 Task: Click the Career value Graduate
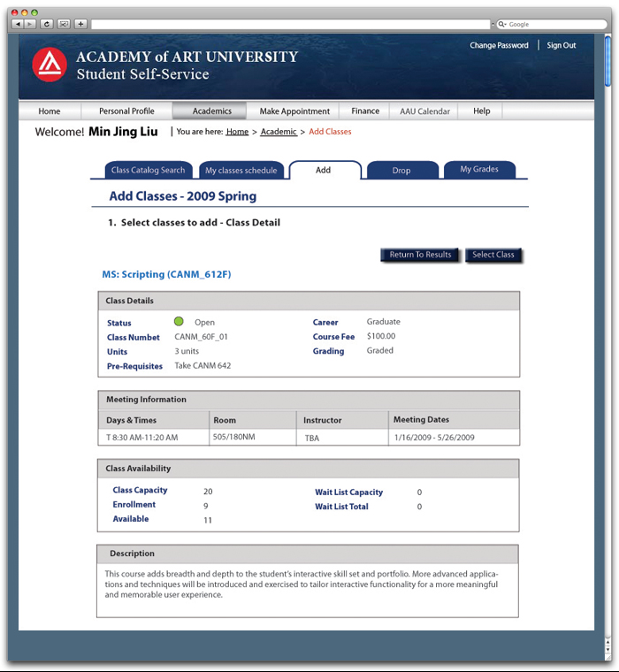point(383,322)
